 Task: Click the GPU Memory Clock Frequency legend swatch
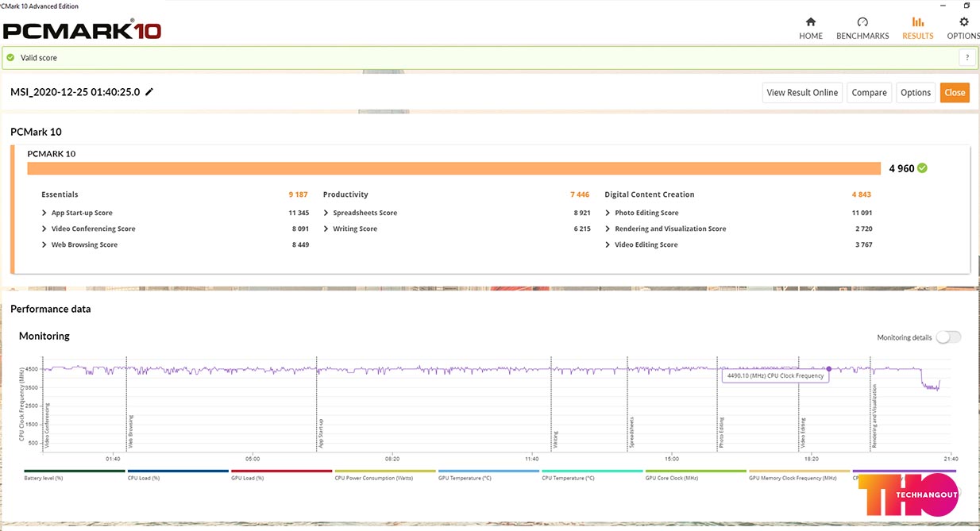[799, 471]
